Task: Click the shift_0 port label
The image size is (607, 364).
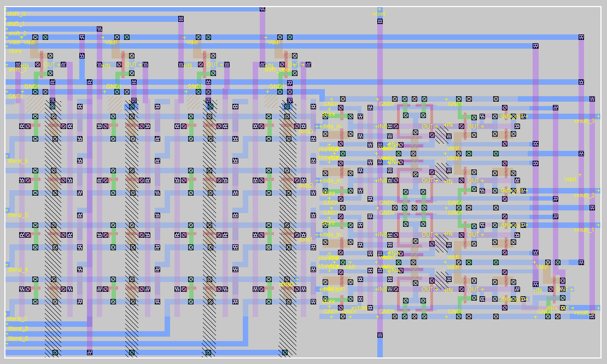Action: tap(16, 13)
